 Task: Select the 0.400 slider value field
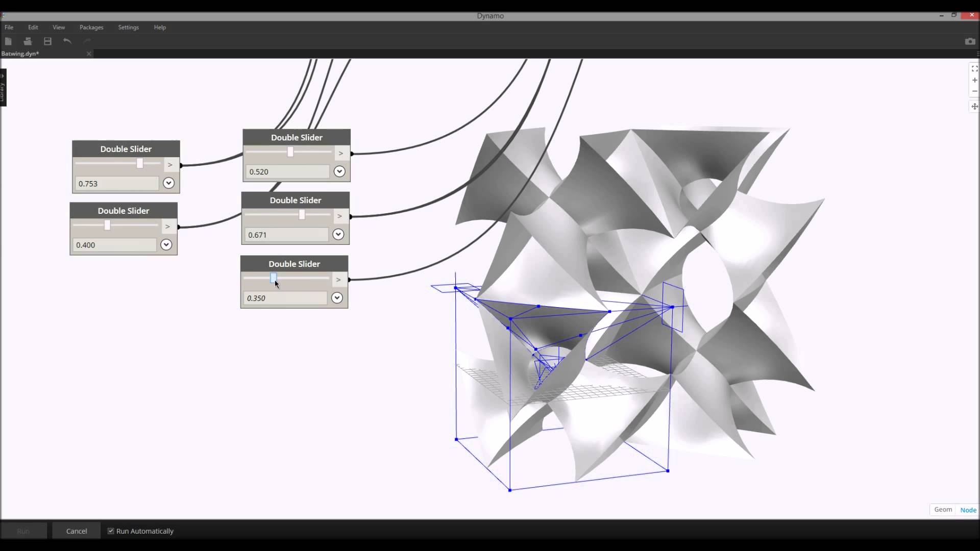pyautogui.click(x=113, y=244)
